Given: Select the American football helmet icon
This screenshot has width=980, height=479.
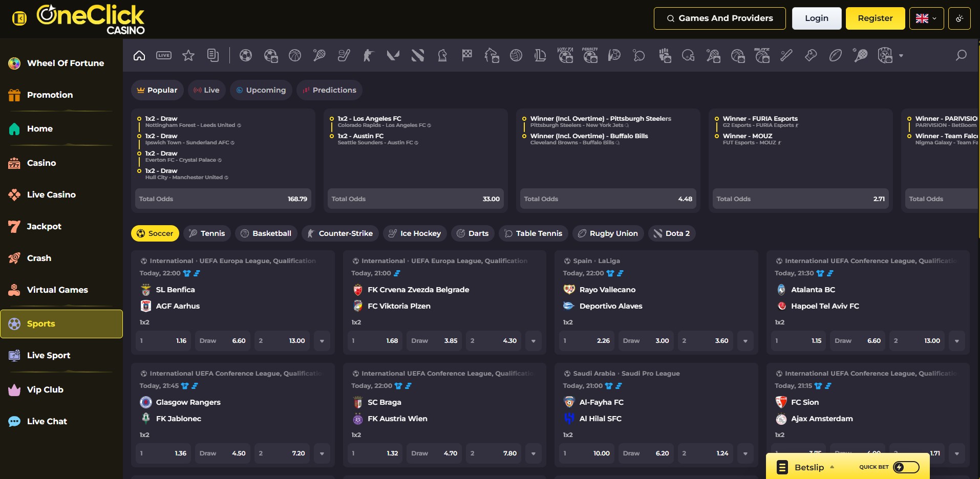Looking at the screenshot, I should 688,55.
